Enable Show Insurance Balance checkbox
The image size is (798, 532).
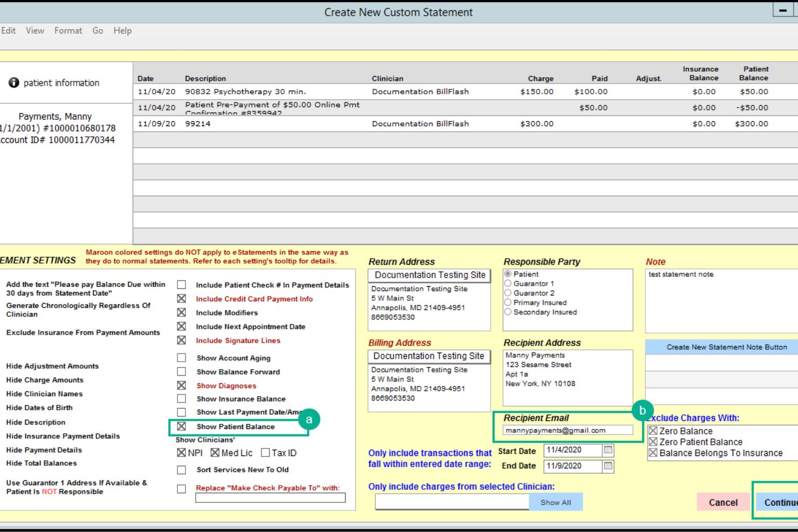pos(182,399)
